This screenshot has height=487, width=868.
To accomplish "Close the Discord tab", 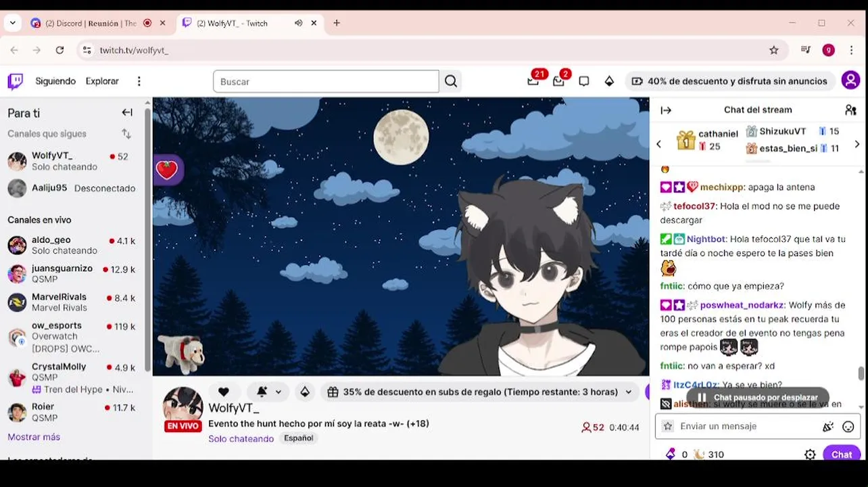I will point(162,23).
